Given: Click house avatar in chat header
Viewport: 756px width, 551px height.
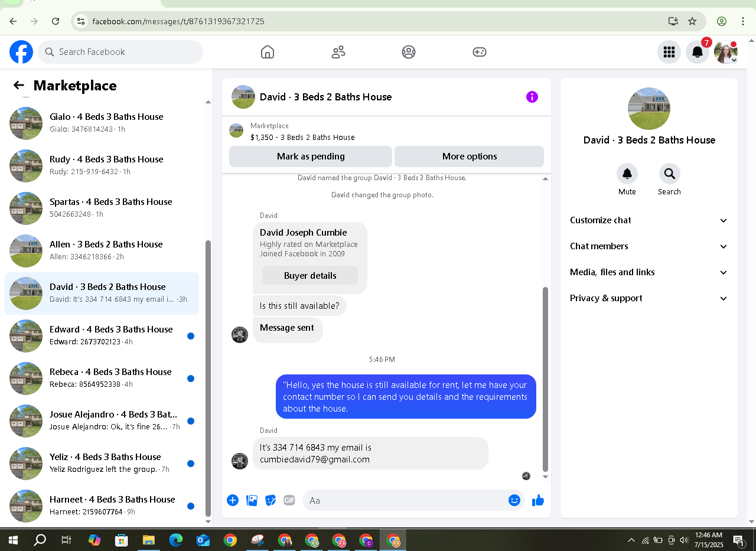Looking at the screenshot, I should click(243, 97).
